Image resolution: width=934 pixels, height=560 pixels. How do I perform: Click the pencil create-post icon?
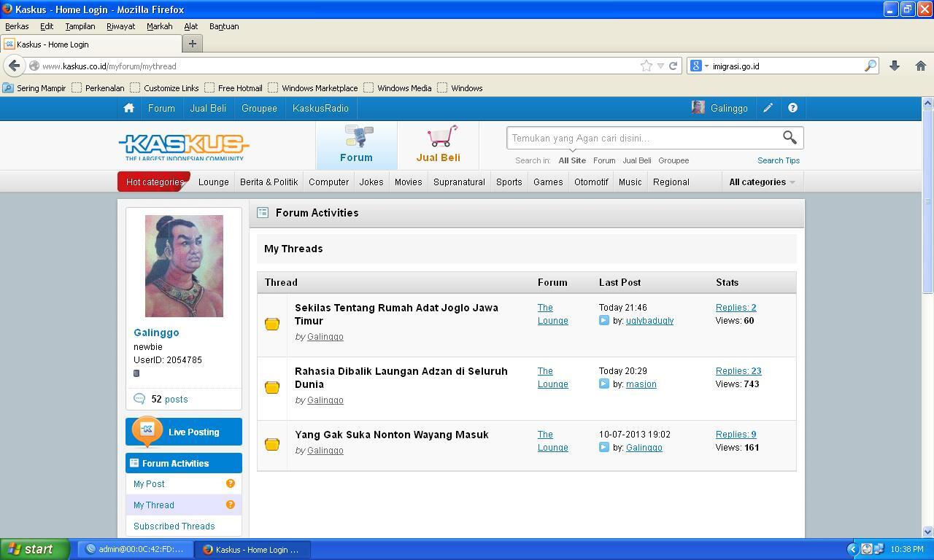[768, 108]
